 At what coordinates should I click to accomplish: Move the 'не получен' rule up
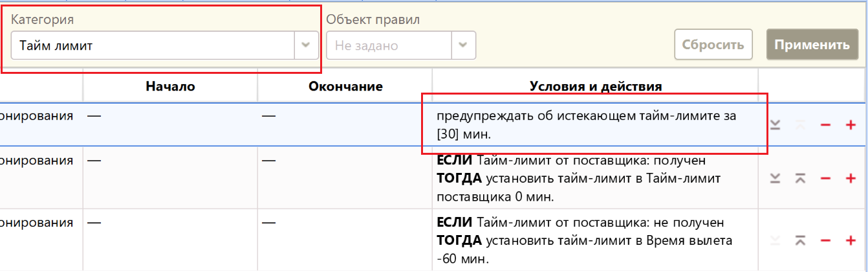click(800, 241)
